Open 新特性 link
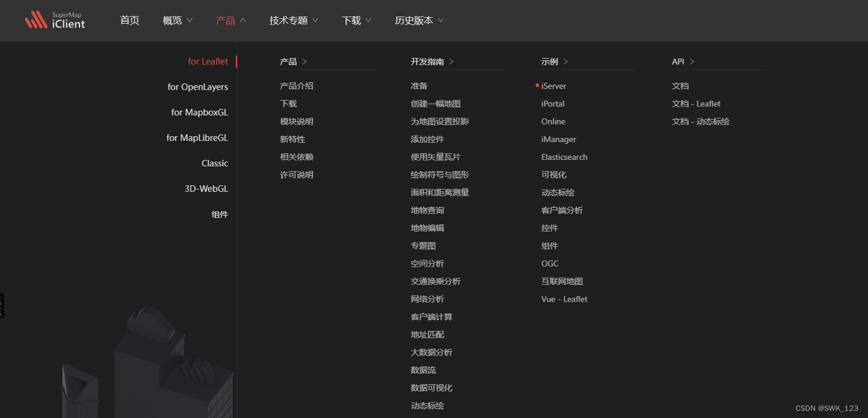 tap(293, 139)
